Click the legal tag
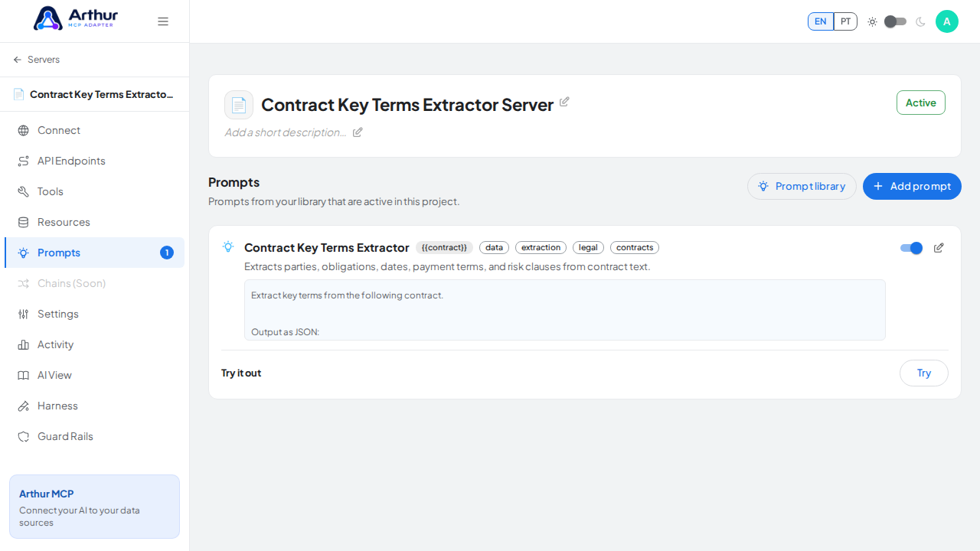The image size is (980, 551). pyautogui.click(x=588, y=248)
